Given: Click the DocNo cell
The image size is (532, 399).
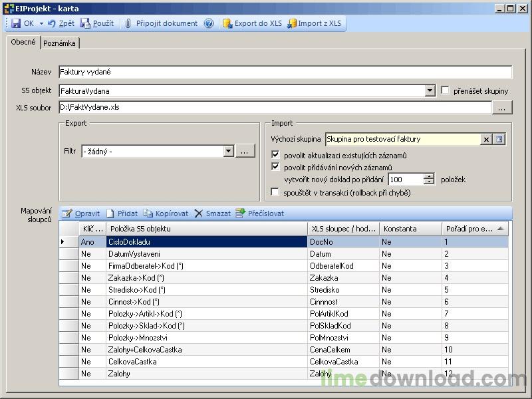Looking at the screenshot, I should (343, 242).
